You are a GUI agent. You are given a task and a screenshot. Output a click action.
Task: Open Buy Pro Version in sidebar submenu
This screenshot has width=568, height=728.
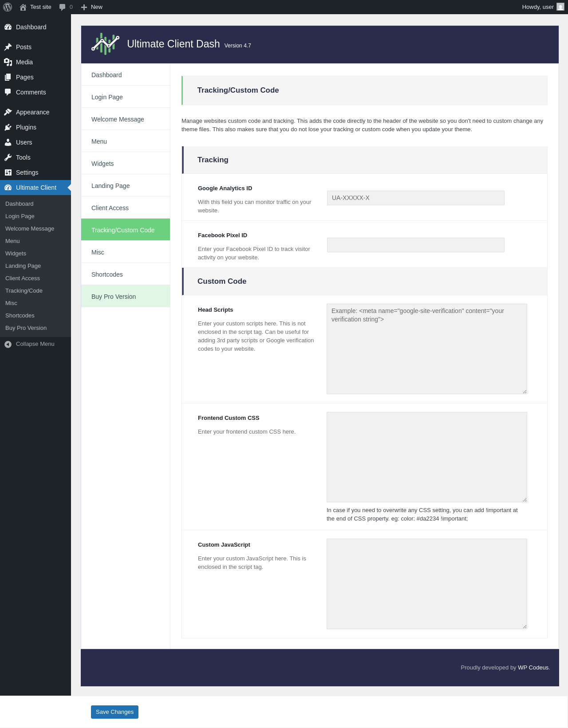pos(35,328)
